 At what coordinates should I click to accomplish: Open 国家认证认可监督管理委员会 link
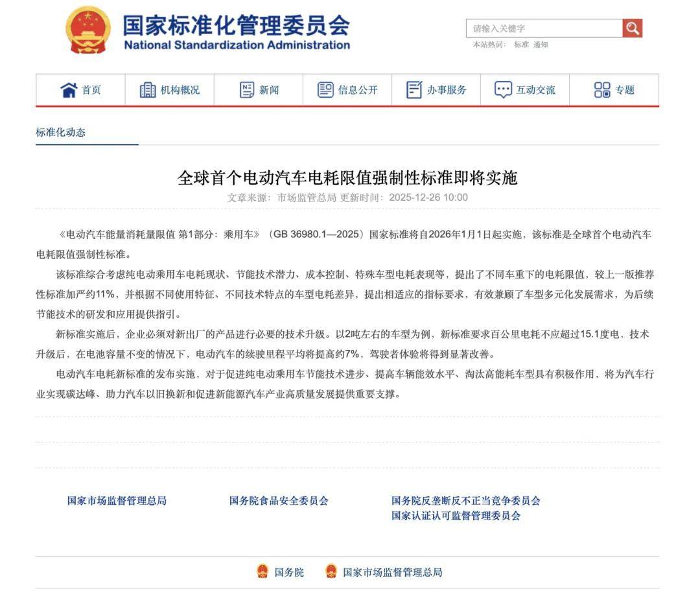456,516
